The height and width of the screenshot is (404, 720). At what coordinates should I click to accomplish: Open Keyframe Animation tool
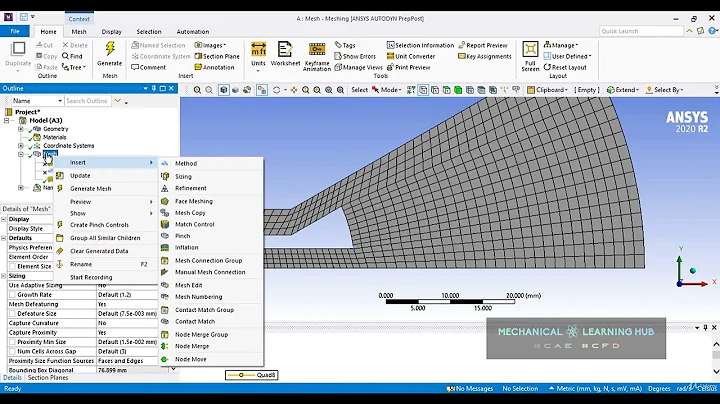click(316, 56)
